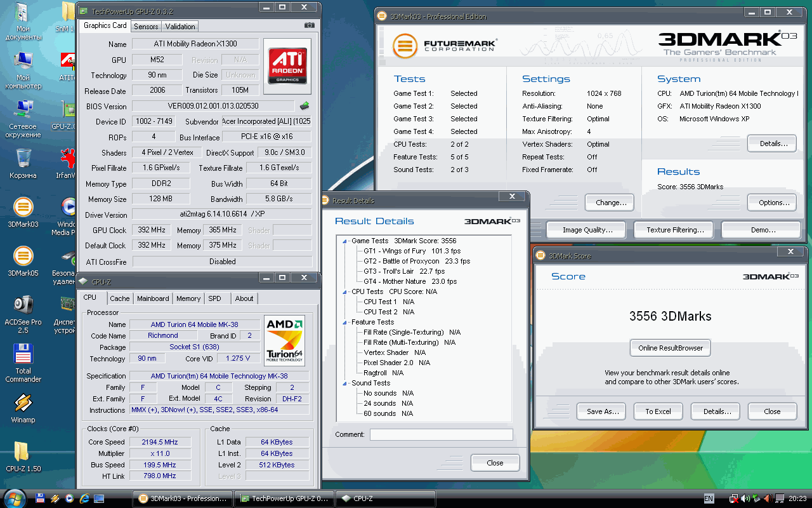Click the 20:23 taskbar clock
The width and height of the screenshot is (812, 508).
tap(797, 499)
